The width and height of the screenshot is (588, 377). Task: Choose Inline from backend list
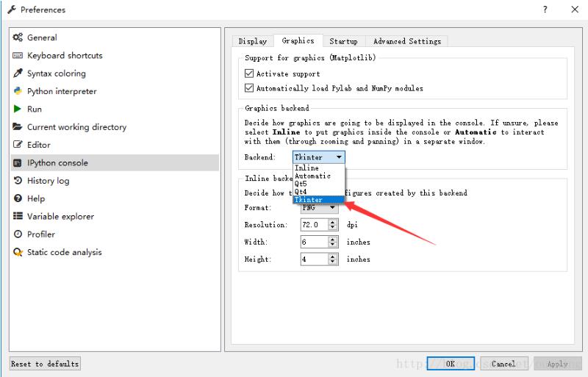pyautogui.click(x=318, y=168)
